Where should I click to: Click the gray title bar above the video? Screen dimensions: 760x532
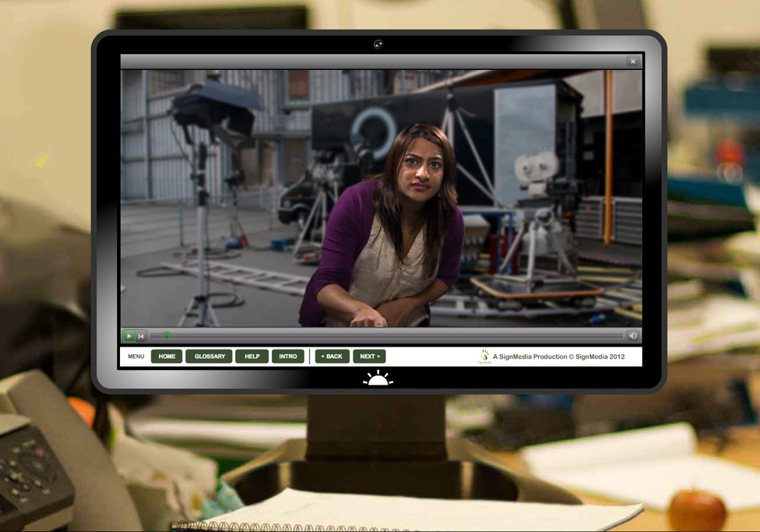[x=372, y=62]
